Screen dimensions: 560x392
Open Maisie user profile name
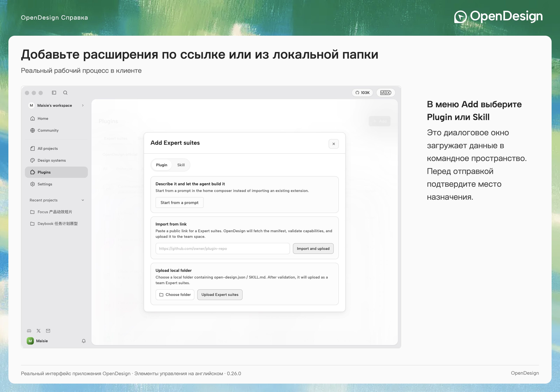42,341
